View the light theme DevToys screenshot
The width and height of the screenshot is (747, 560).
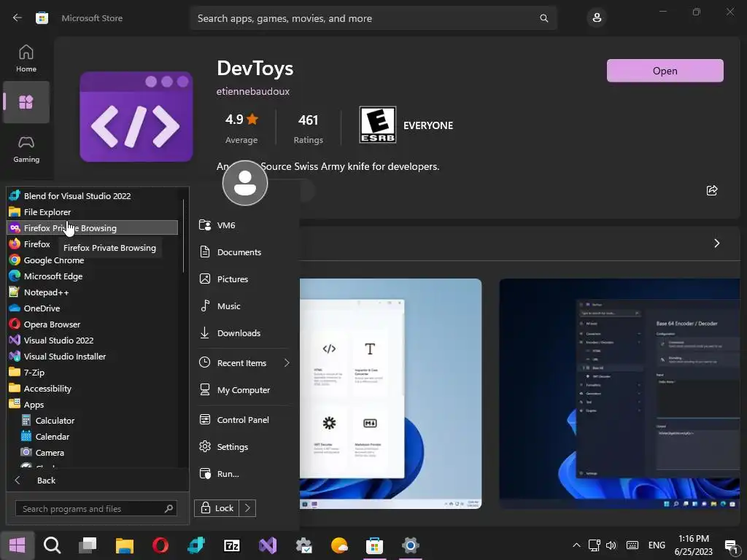click(391, 393)
